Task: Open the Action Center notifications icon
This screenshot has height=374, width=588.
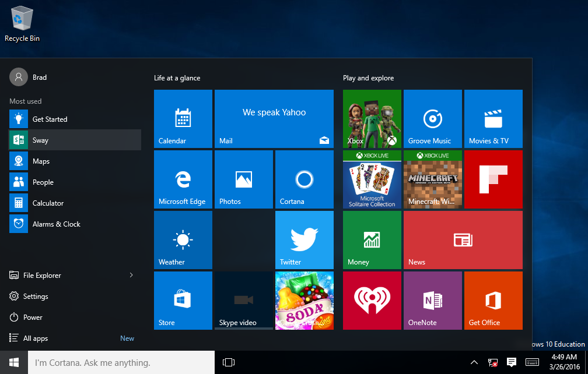Action: tap(512, 362)
